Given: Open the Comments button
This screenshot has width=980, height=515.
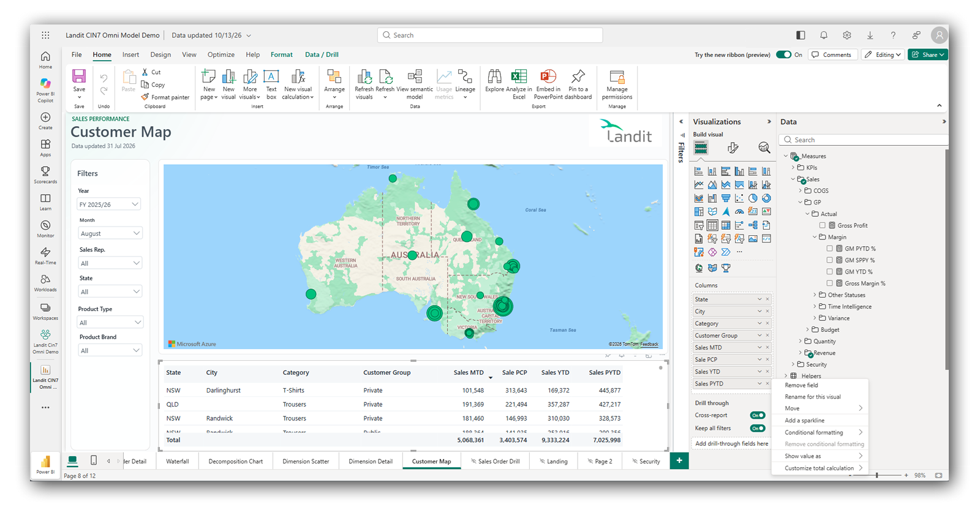Looking at the screenshot, I should pyautogui.click(x=832, y=55).
